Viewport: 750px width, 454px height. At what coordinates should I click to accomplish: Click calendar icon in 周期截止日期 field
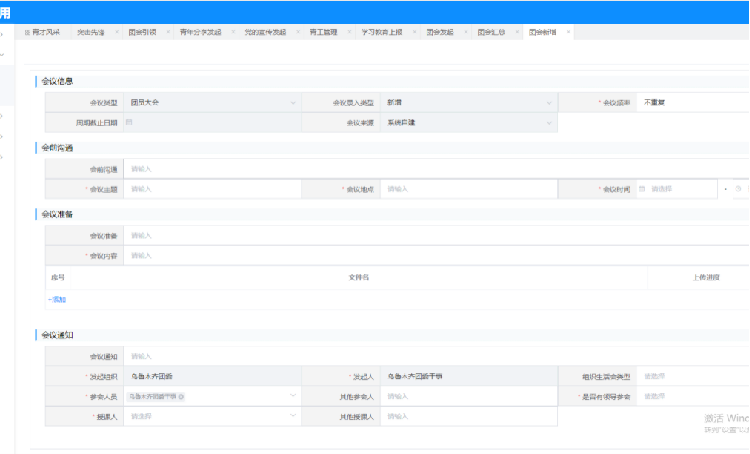pos(128,122)
